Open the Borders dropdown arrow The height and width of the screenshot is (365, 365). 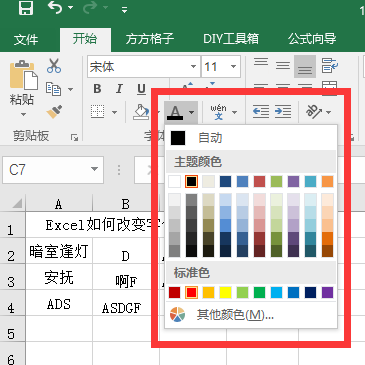pyautogui.click(x=114, y=112)
